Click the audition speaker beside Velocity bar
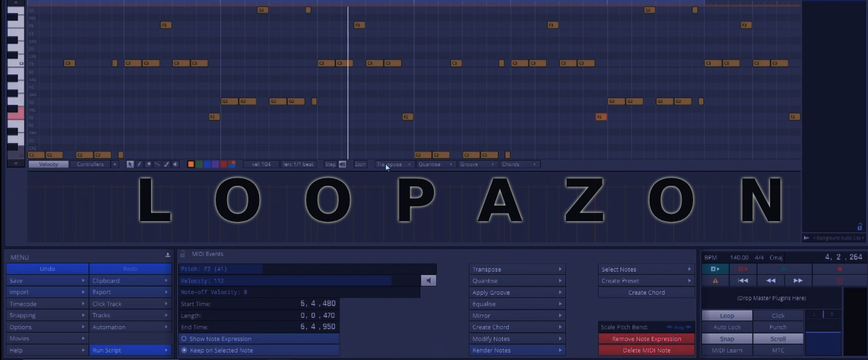This screenshot has width=868, height=360. [x=429, y=280]
